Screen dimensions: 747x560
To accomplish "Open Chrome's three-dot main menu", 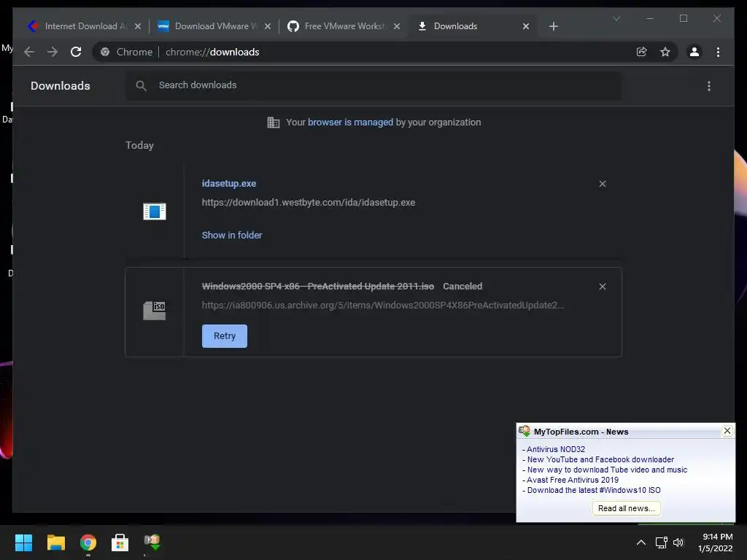I will coord(718,52).
